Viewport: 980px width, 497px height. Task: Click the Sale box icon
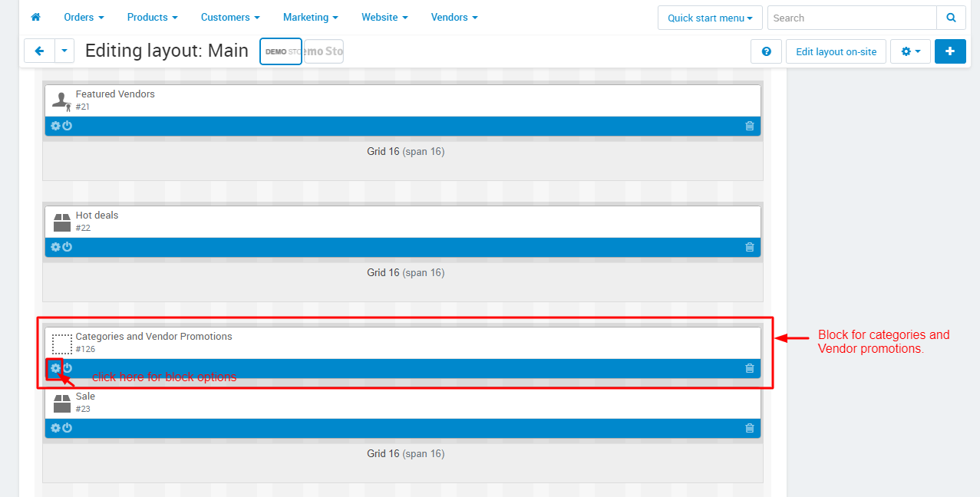61,403
